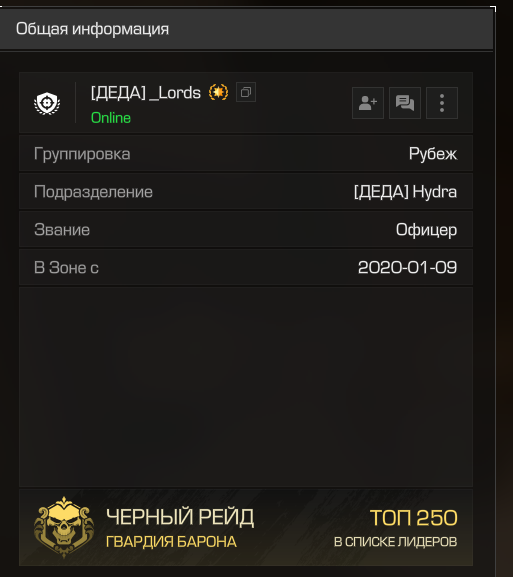513x577 pixels.
Task: Click the Рубеж faction value
Action: pyautogui.click(x=433, y=154)
